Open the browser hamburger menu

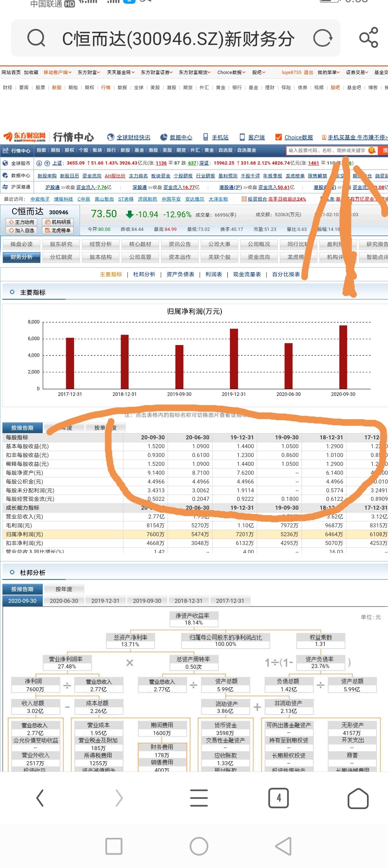(x=199, y=798)
